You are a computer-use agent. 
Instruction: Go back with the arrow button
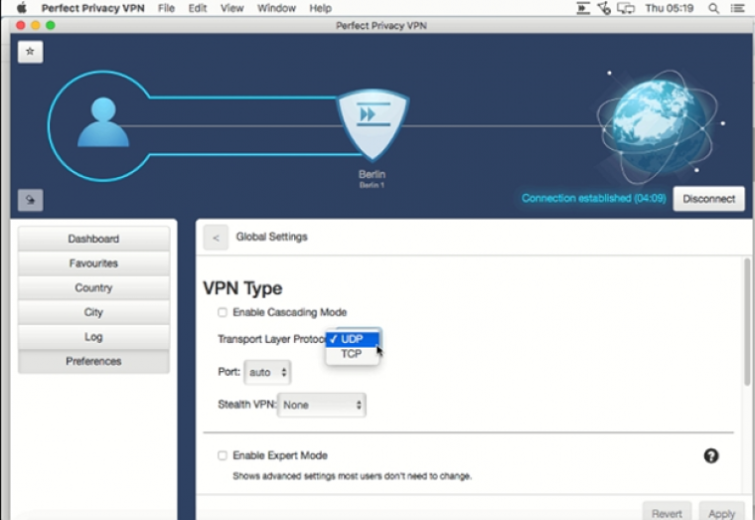coord(216,237)
